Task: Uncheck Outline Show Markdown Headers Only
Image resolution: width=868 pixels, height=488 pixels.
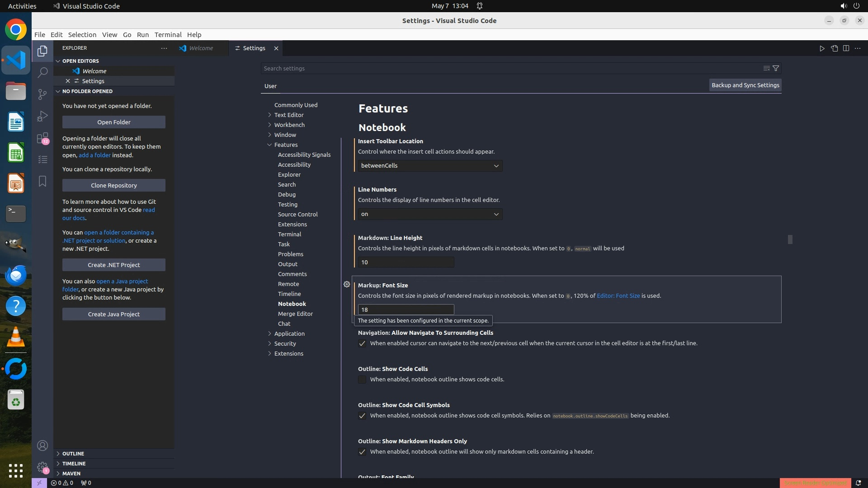Action: [x=362, y=452]
